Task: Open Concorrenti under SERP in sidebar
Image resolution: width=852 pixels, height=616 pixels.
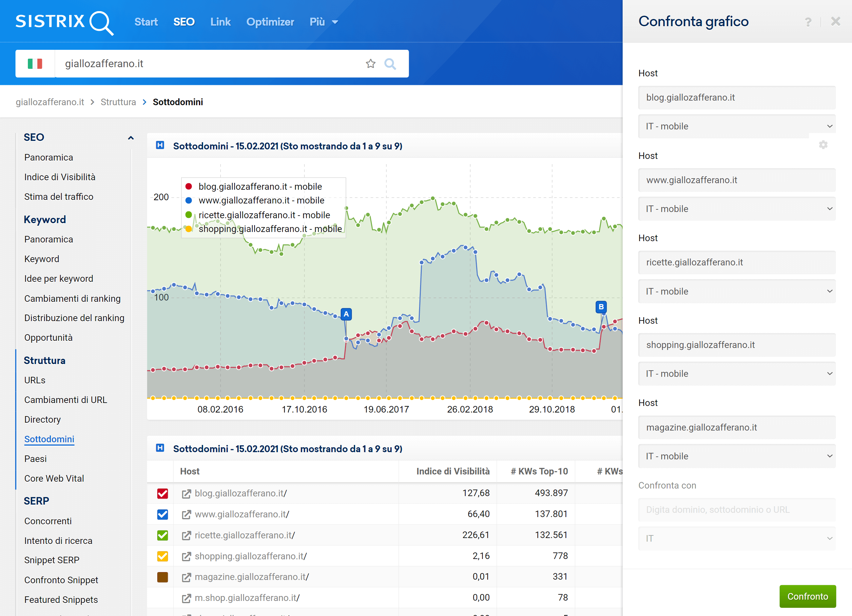Action: [48, 521]
